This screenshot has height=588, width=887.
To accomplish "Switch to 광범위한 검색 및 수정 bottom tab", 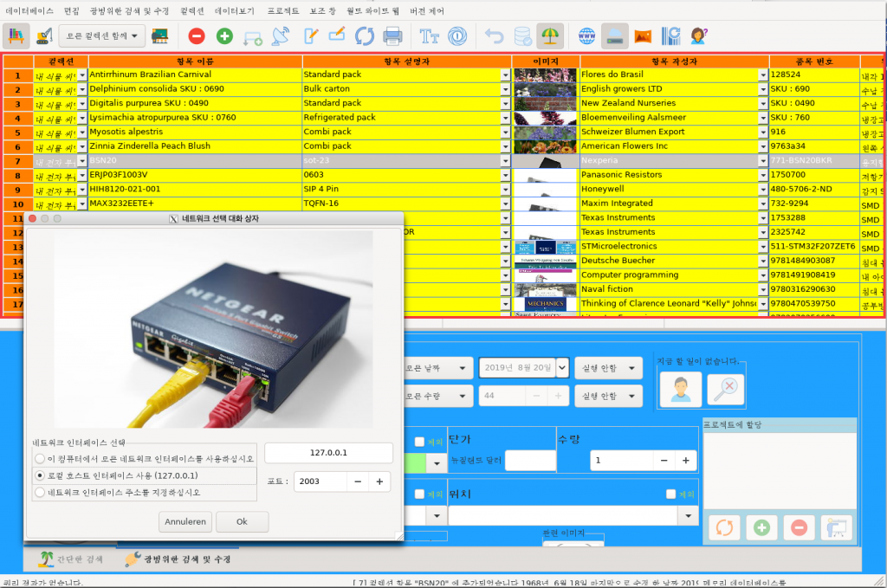I will 178,559.
